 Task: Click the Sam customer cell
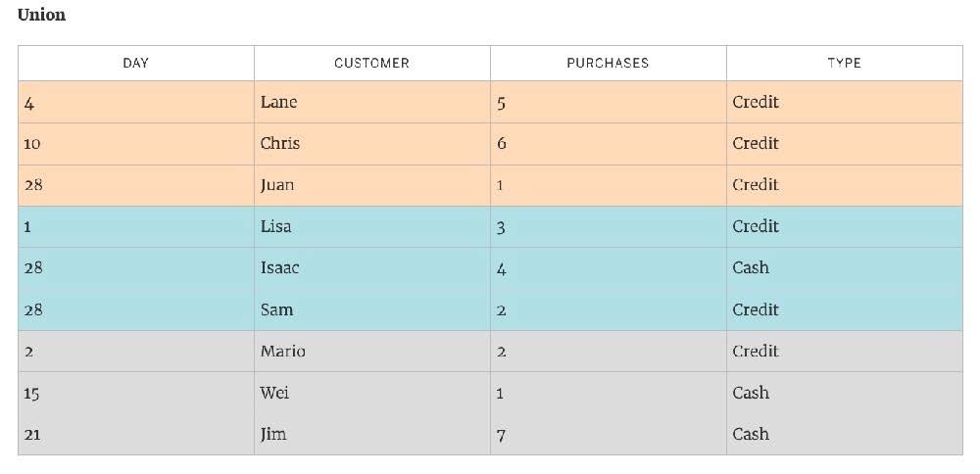[371, 309]
